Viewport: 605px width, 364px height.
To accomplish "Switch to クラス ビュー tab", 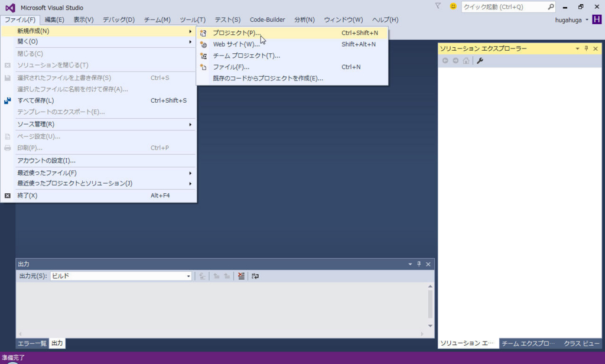I will pos(581,343).
